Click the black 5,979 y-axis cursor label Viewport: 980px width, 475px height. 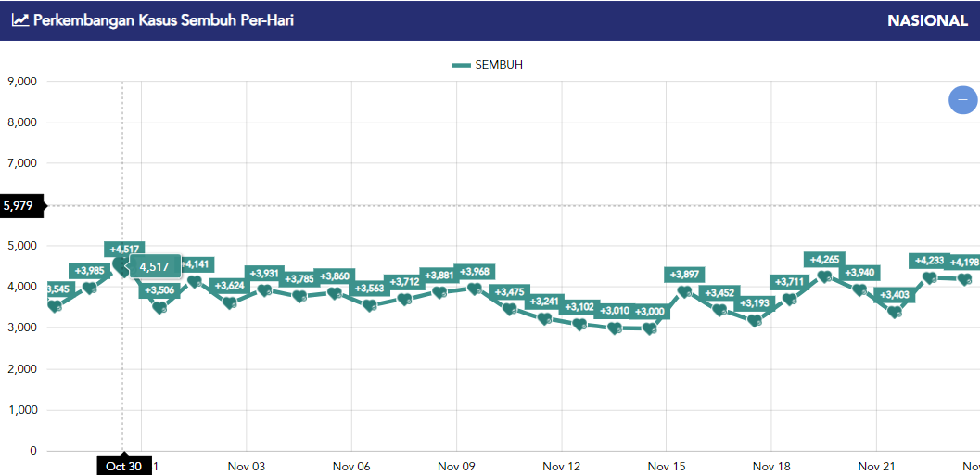tap(22, 205)
